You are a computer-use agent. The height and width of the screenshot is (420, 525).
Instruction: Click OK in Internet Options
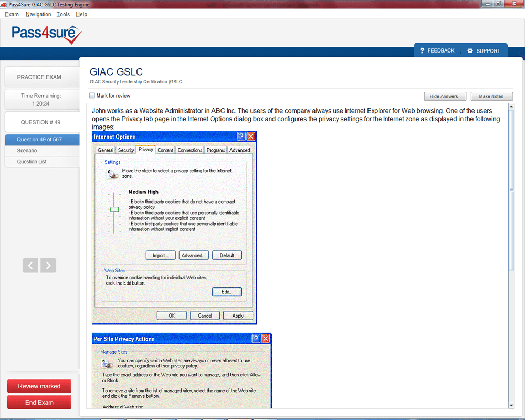172,316
